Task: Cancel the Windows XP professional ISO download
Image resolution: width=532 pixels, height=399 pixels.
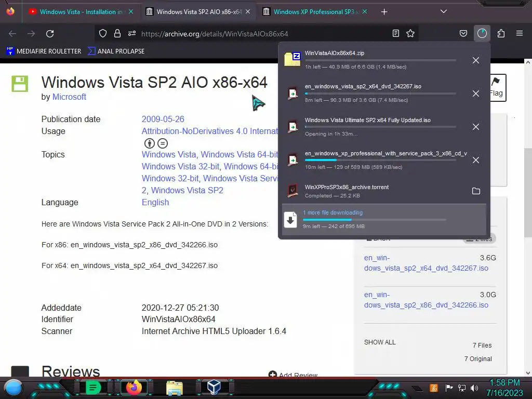Action: click(x=476, y=160)
